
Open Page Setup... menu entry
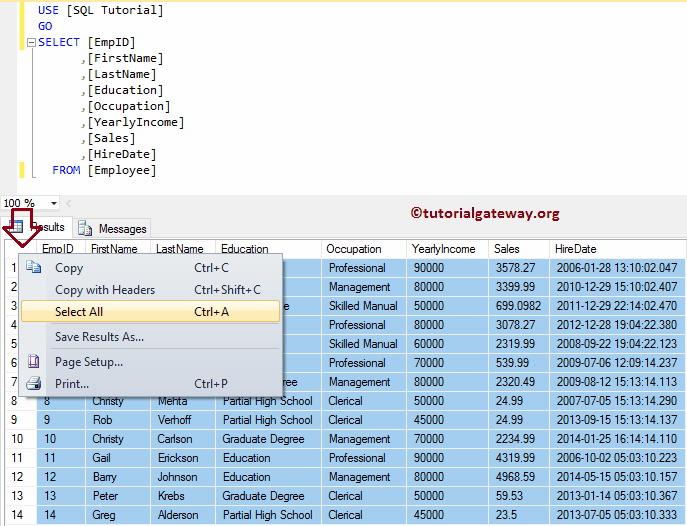coord(150,362)
